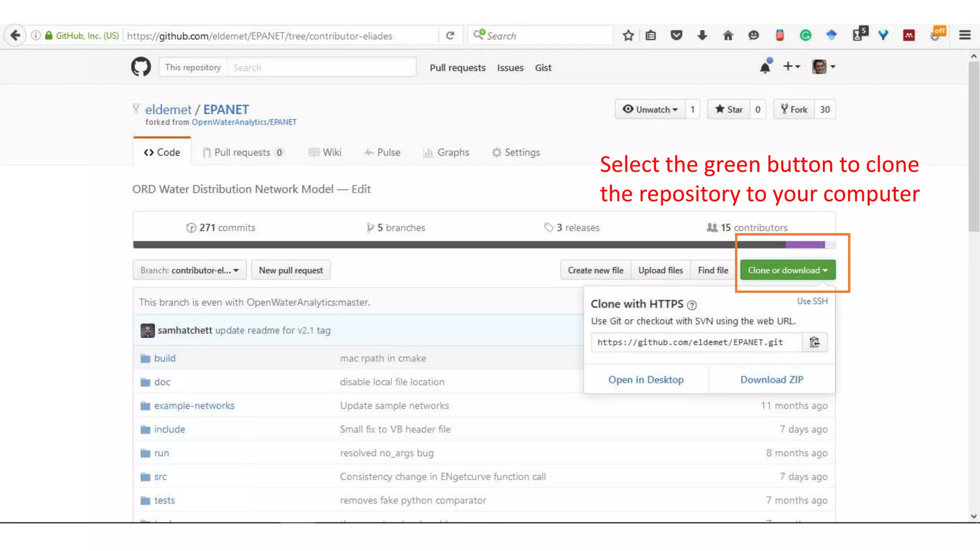Screen dimensions: 980x551
Task: Expand Clone or download dropdown
Action: point(788,270)
